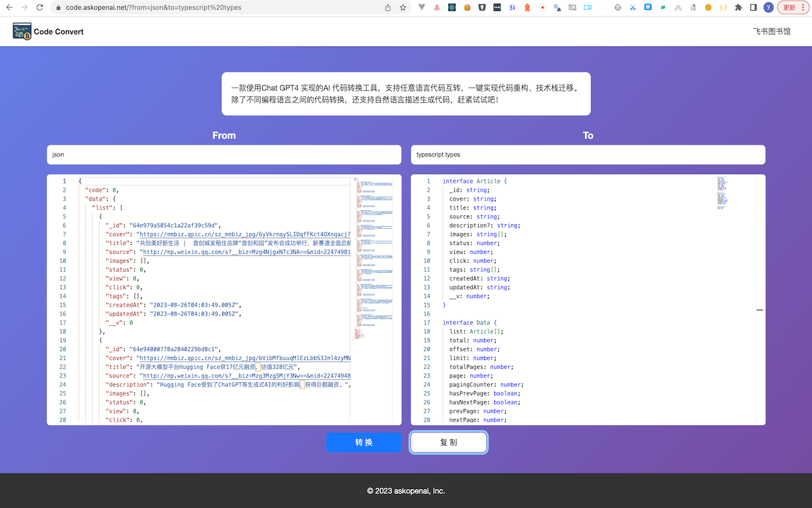Click the JSON editor minimap
The width and height of the screenshot is (812, 508).
[x=374, y=259]
